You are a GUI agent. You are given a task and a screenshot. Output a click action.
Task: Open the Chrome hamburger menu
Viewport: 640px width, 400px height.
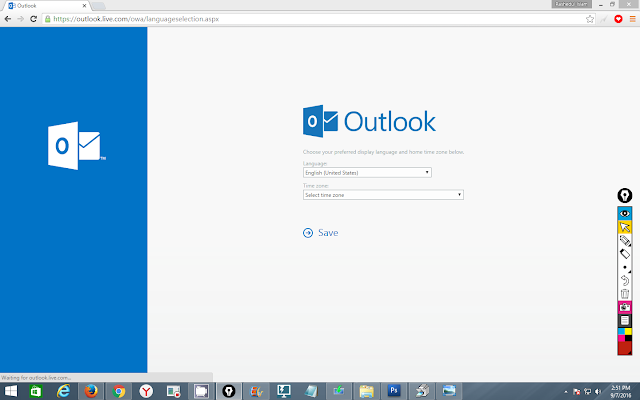(x=633, y=19)
